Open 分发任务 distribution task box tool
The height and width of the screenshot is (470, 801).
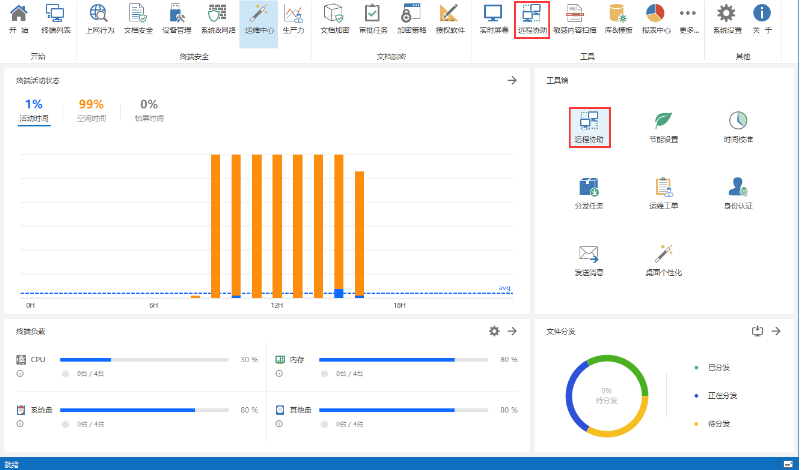pos(589,194)
